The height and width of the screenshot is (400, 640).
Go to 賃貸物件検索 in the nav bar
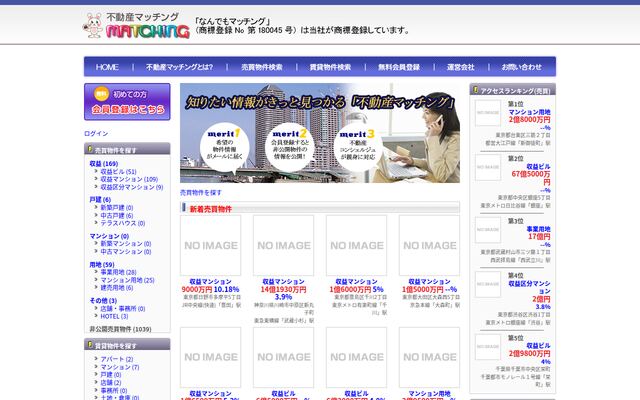pyautogui.click(x=330, y=67)
